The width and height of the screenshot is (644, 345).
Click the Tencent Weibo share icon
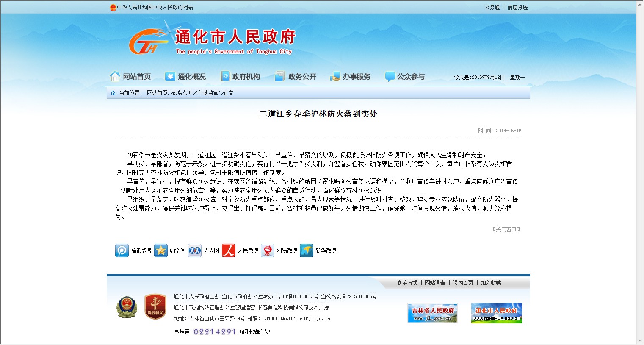click(x=122, y=250)
